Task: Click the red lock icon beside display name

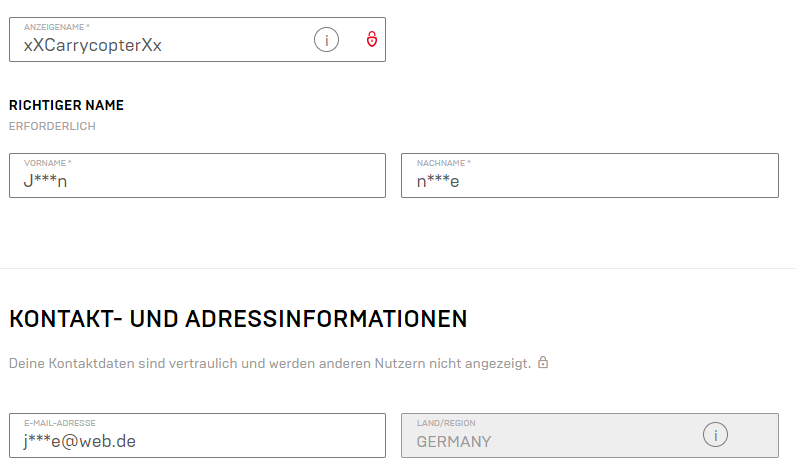Action: pyautogui.click(x=371, y=40)
